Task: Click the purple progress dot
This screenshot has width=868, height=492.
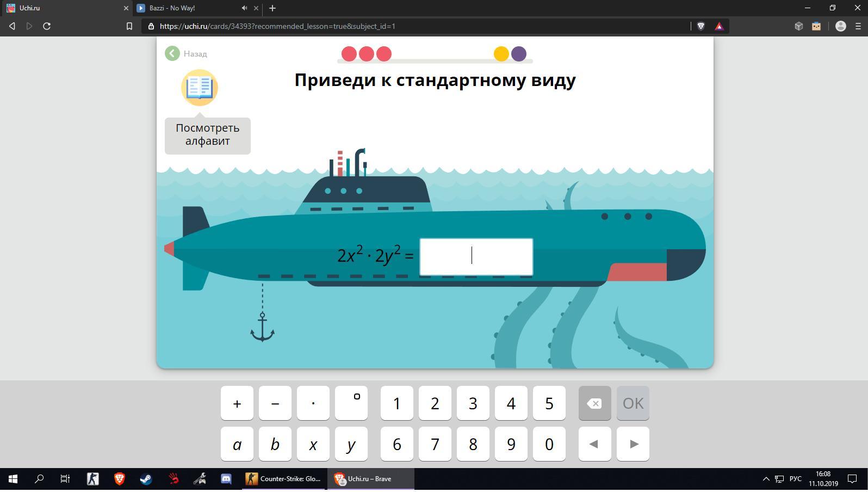Action: coord(519,54)
